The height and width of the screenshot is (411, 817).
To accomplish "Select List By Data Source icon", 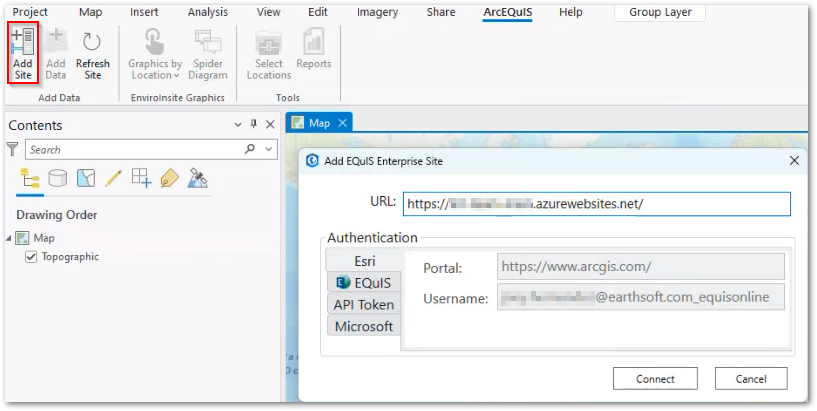I will (57, 178).
